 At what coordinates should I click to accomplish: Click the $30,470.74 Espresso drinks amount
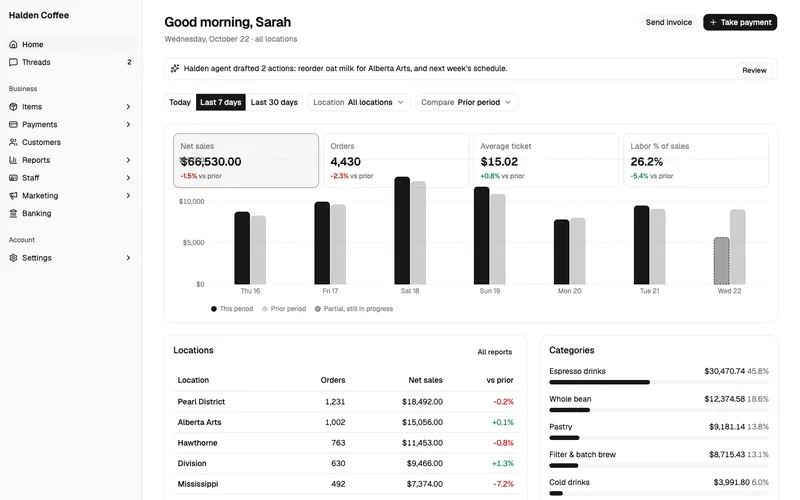coord(724,371)
